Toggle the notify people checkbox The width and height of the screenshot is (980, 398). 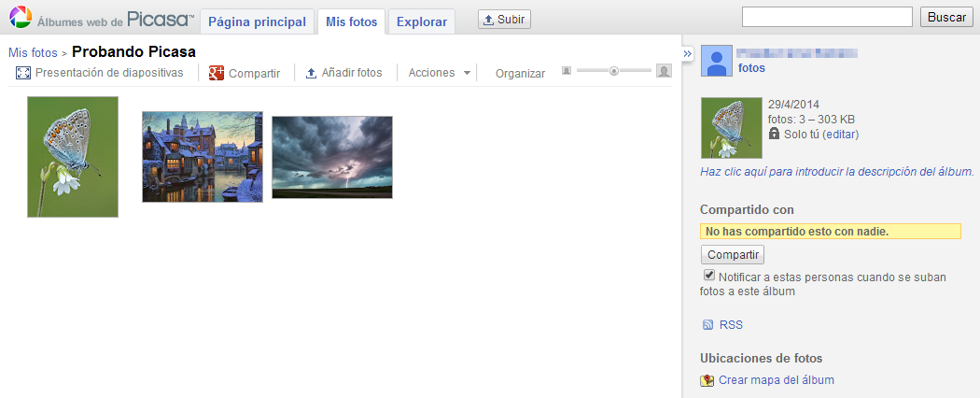point(708,276)
